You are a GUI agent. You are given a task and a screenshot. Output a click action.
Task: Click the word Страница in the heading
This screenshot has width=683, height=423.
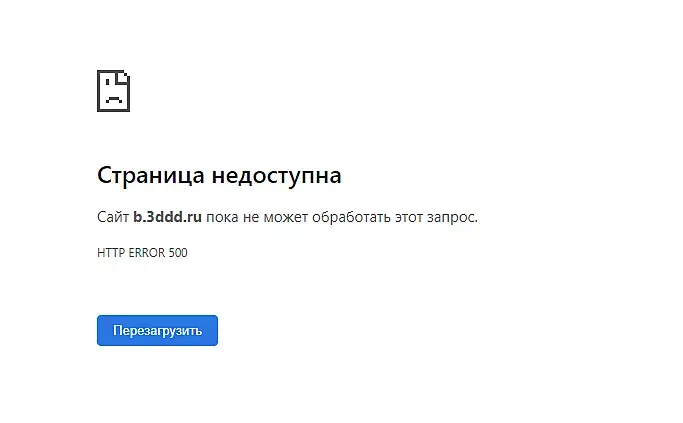click(151, 176)
